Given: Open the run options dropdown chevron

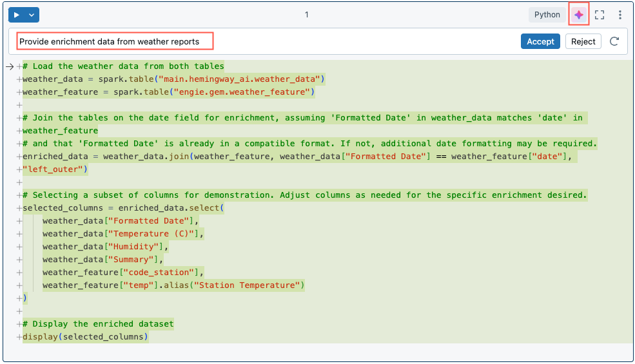Looking at the screenshot, I should coord(32,15).
